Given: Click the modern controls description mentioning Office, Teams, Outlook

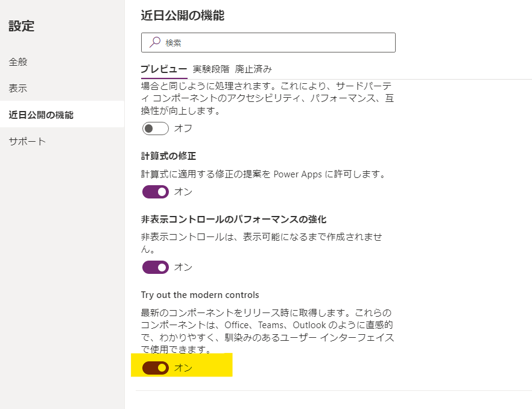Looking at the screenshot, I should tap(267, 331).
